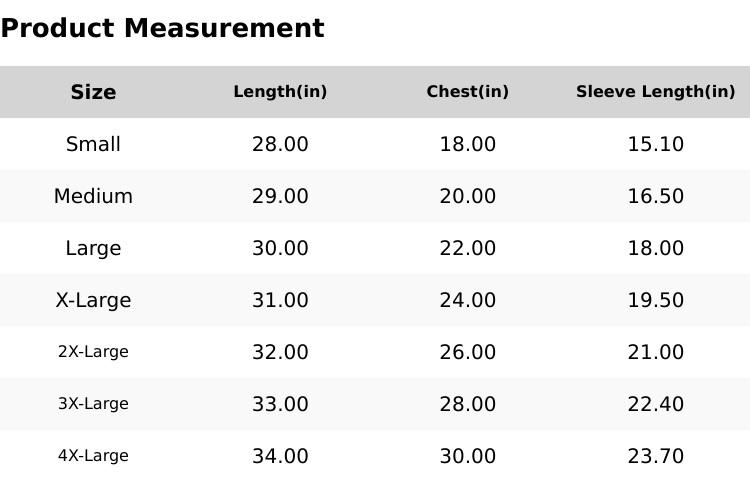
Task: Select the 22.40 sleeve length value
Action: pos(655,404)
